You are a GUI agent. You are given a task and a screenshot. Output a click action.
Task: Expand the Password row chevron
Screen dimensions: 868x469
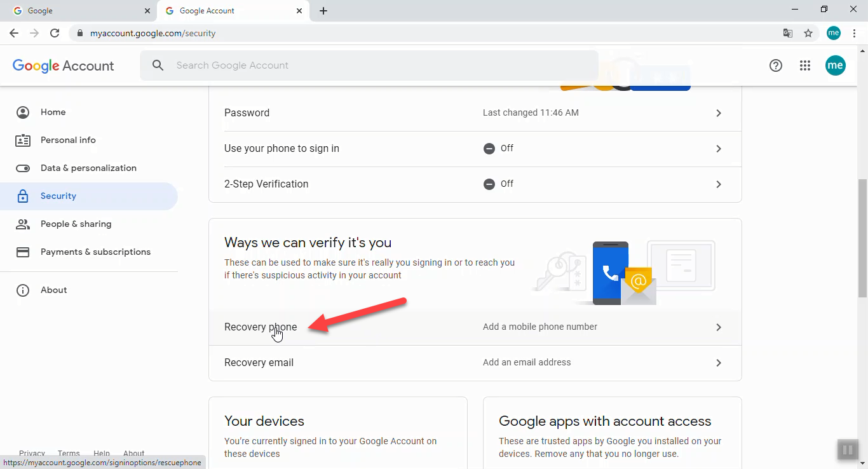[x=719, y=112]
